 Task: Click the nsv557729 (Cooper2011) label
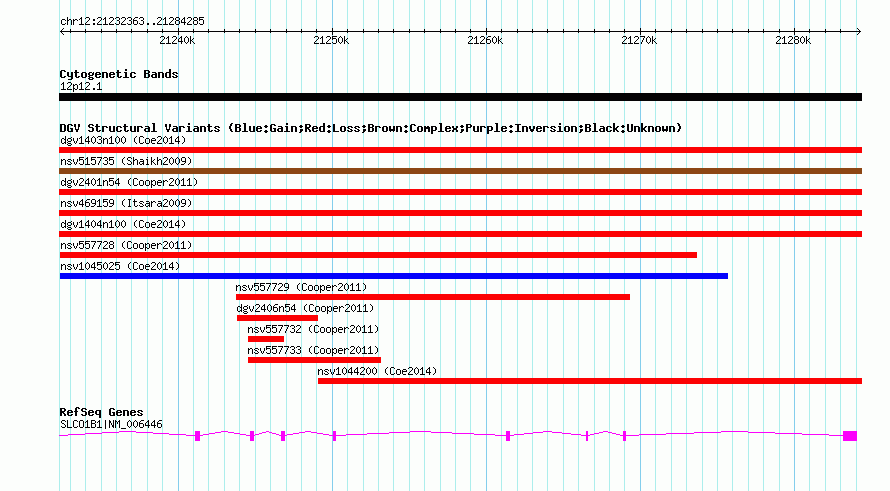(x=301, y=287)
